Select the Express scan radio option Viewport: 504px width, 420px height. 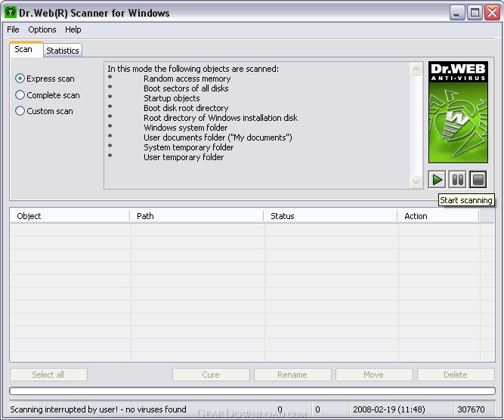point(20,79)
